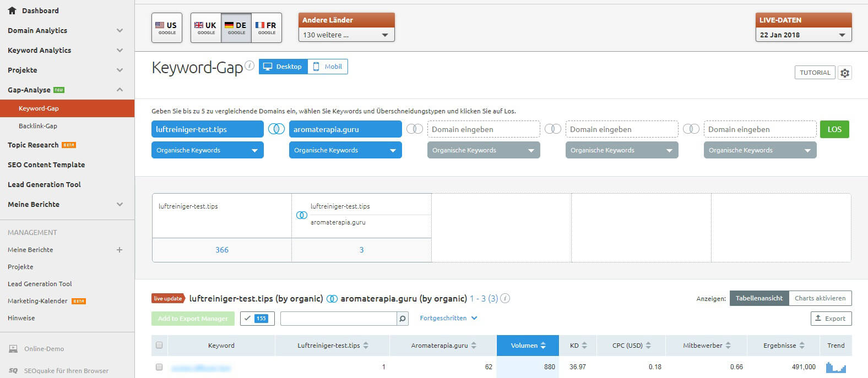Viewport: 868px width, 378px height.
Task: Expand Organische Keywords dropdown under aromaterapia.guru
Action: [345, 150]
